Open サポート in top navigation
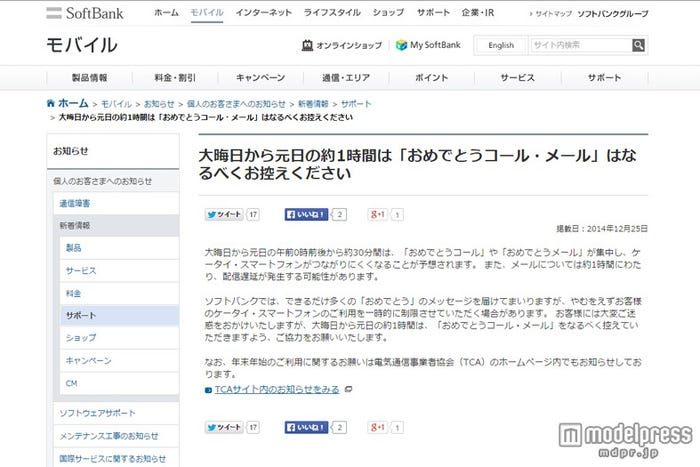The image size is (700, 467). [433, 13]
